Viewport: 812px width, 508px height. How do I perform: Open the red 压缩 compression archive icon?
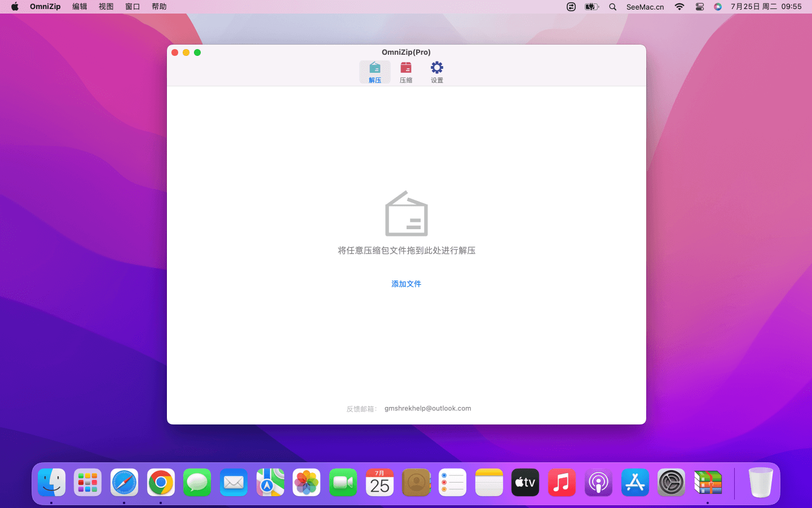[x=405, y=68]
